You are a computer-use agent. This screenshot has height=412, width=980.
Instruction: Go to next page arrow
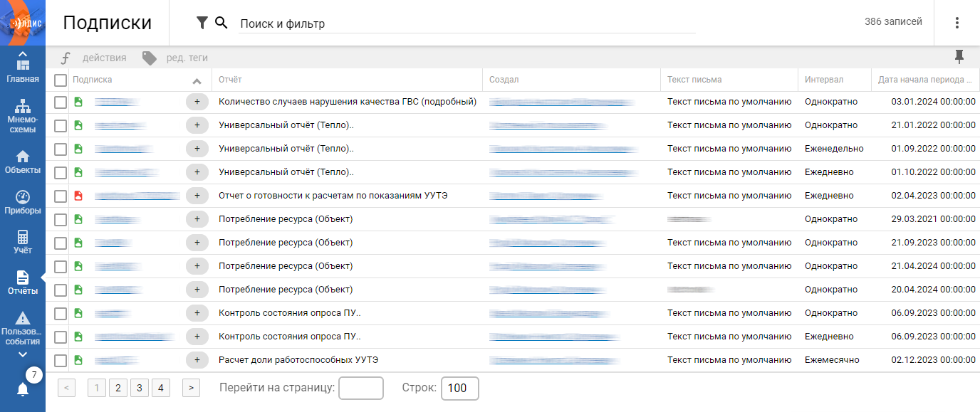pos(191,388)
